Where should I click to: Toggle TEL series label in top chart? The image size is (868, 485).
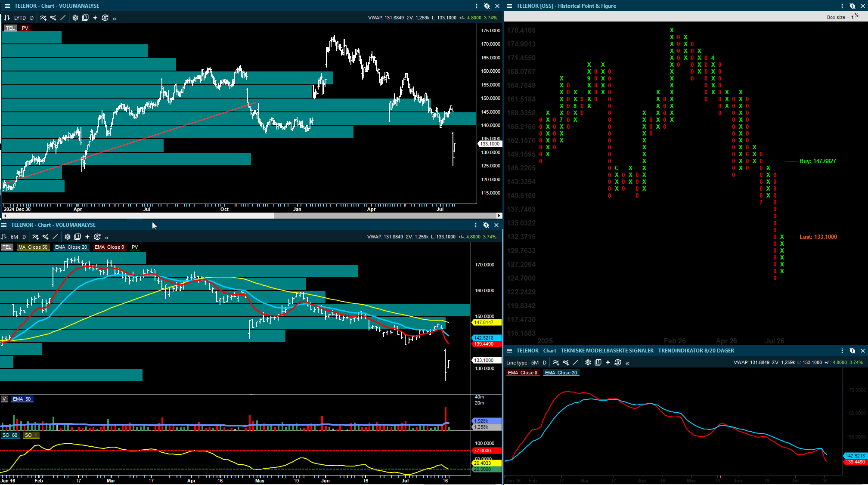click(10, 28)
